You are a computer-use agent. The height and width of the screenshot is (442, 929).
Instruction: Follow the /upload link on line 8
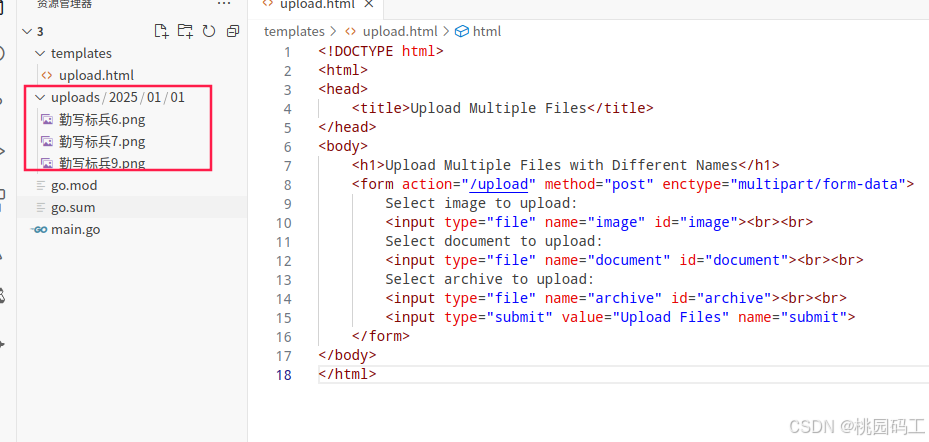[x=498, y=184]
